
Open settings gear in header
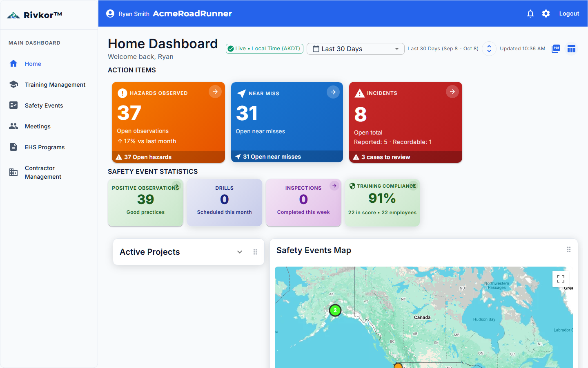coord(546,13)
